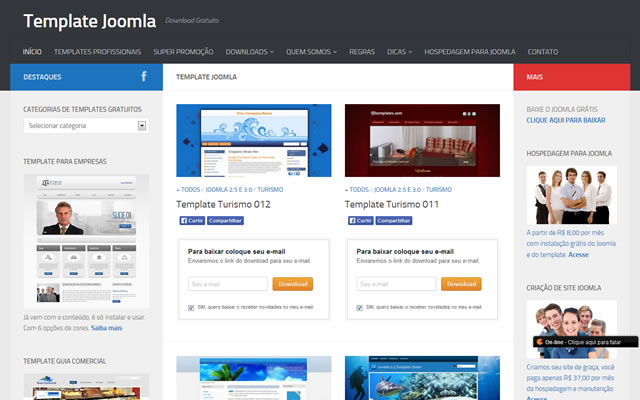Open Templates Profissionais menu item
The height and width of the screenshot is (400, 640).
coord(97,52)
